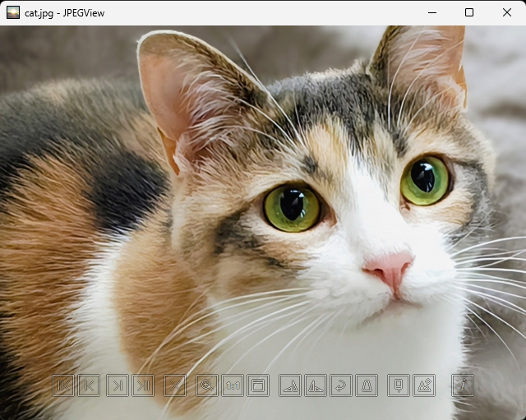Open the free rotation tool
The height and width of the screenshot is (420, 526).
pyautogui.click(x=341, y=385)
